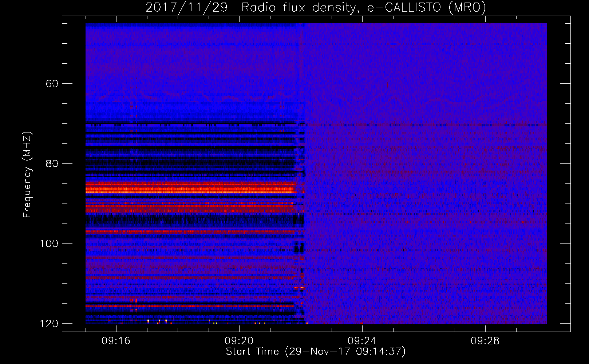589x364 pixels.
Task: Click the '120' frequency tick label
Action: [49, 324]
